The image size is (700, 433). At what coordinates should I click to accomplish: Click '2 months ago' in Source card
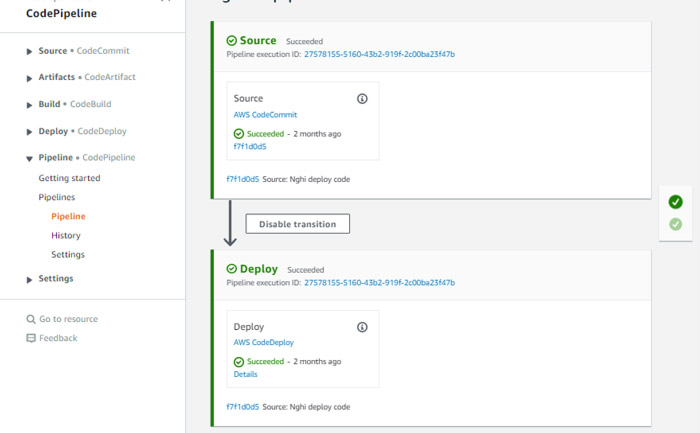pyautogui.click(x=317, y=134)
